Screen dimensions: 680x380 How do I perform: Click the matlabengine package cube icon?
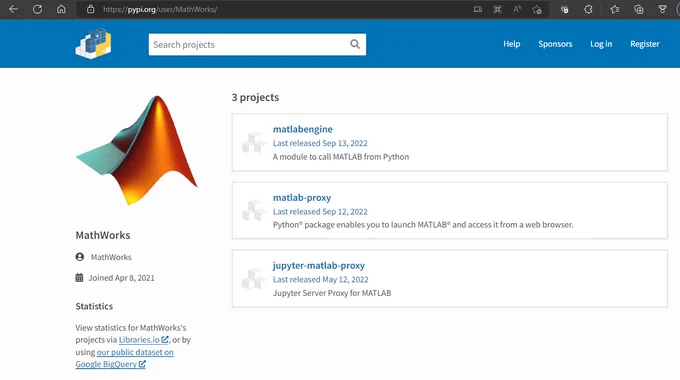pyautogui.click(x=253, y=142)
